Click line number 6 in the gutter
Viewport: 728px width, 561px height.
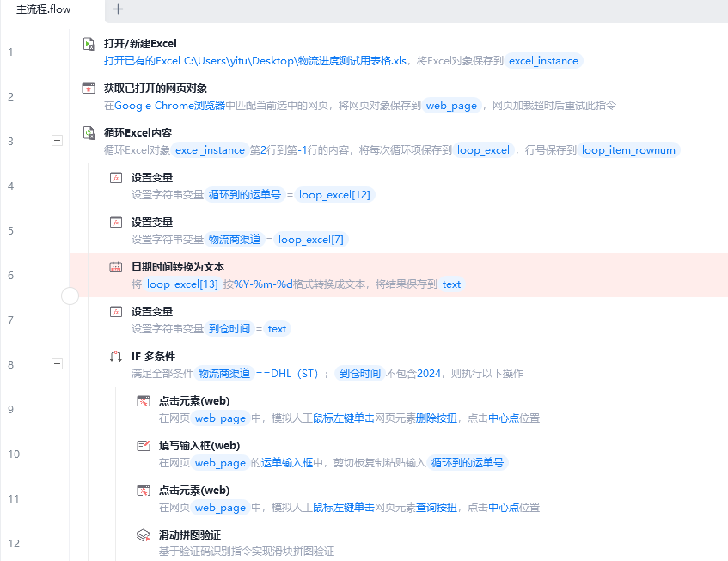coord(10,275)
